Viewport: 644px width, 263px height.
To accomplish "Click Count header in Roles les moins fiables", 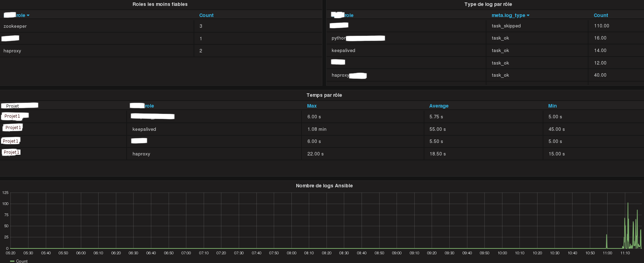I will click(206, 15).
